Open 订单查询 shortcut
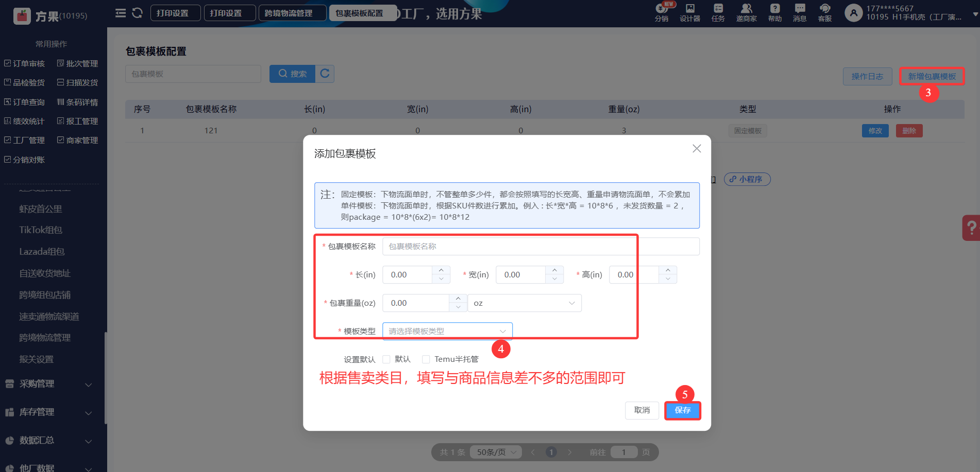The image size is (980, 472). 25,102
